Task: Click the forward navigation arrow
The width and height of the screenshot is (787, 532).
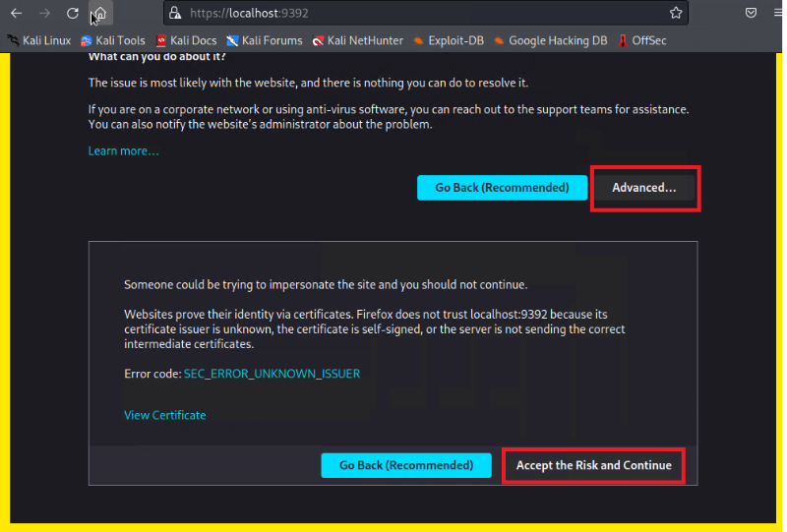Action: 44,13
